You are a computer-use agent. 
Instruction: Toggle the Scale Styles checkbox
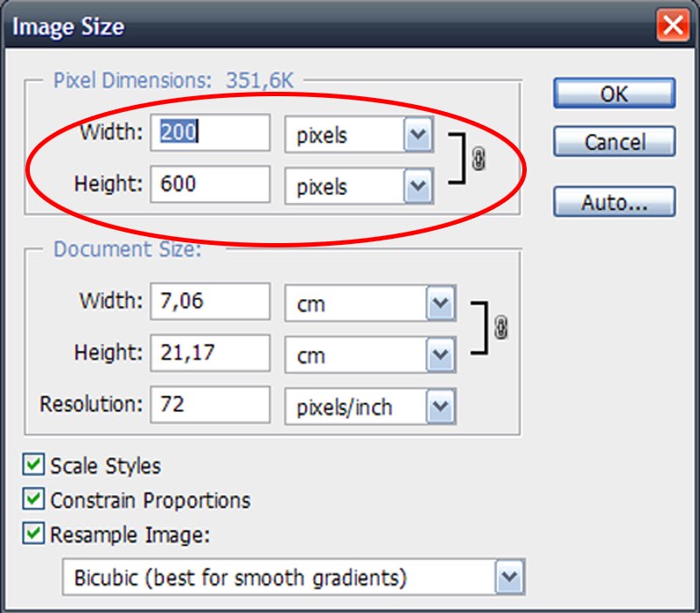point(33,465)
